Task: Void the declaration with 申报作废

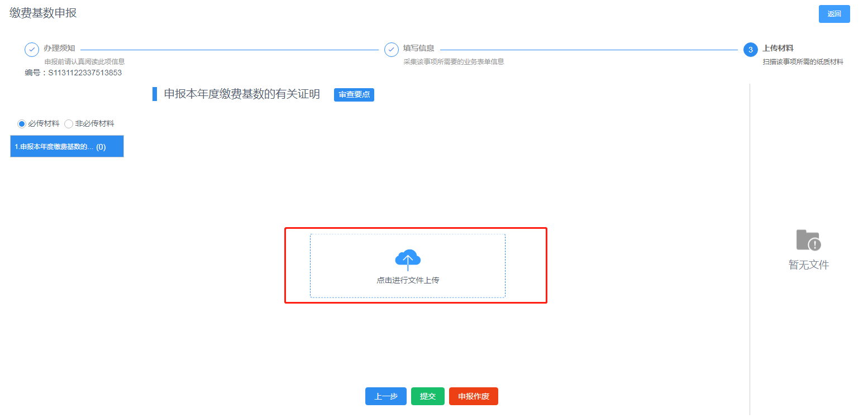Action: 473,396
